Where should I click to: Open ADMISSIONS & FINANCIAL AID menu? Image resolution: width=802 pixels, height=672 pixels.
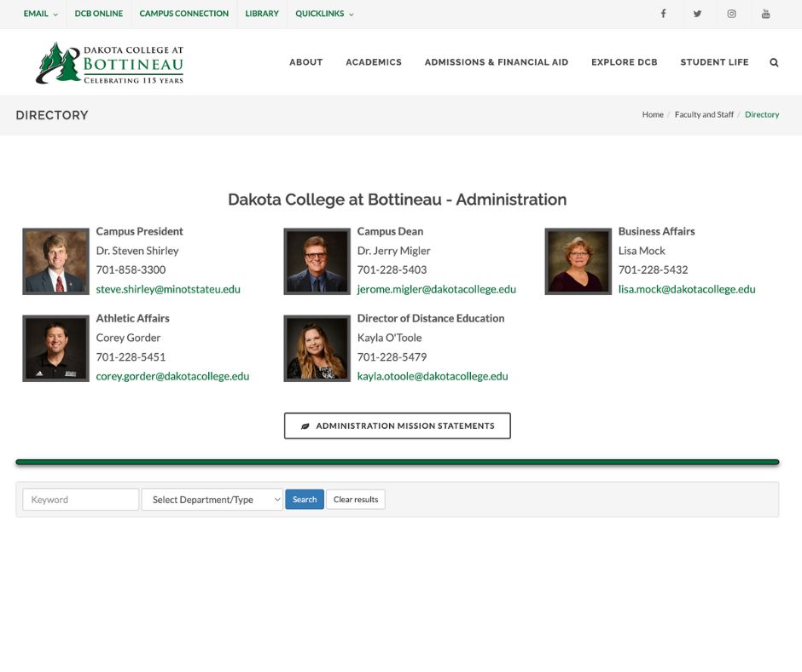point(497,62)
